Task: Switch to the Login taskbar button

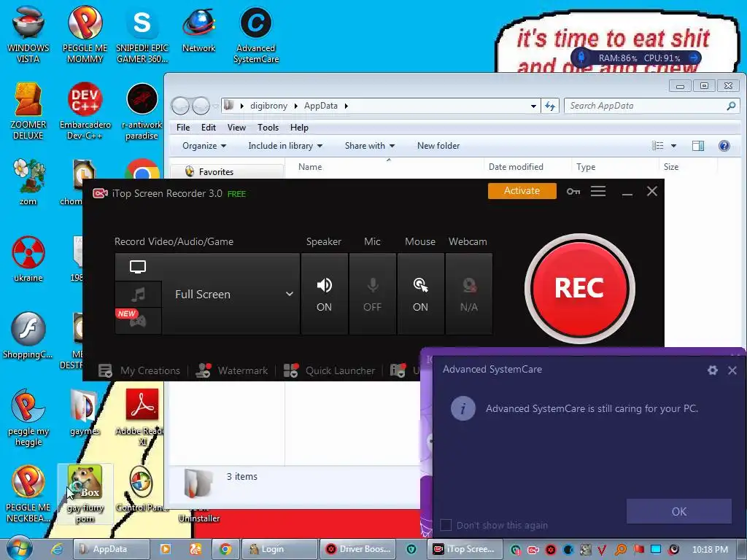Action: point(279,549)
